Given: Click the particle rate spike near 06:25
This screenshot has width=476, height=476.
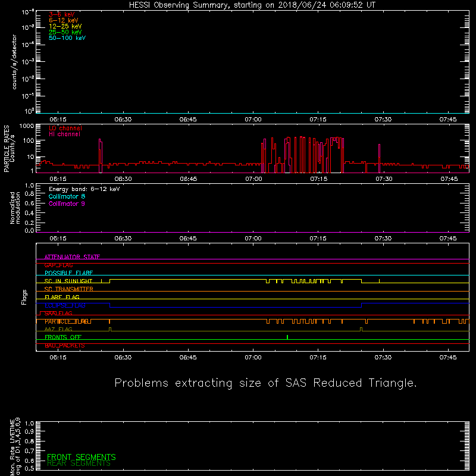Looking at the screenshot, I should click(x=101, y=156).
